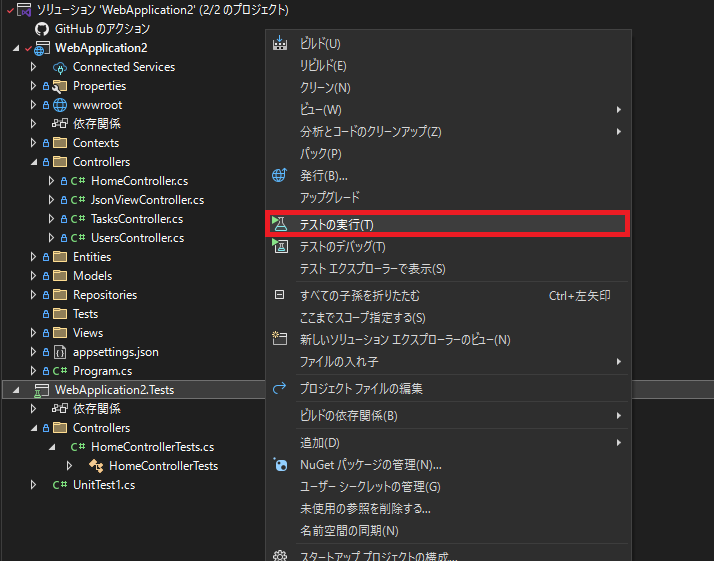Expand the Connected Services node
Screen dimensions: 714x561
[33, 67]
